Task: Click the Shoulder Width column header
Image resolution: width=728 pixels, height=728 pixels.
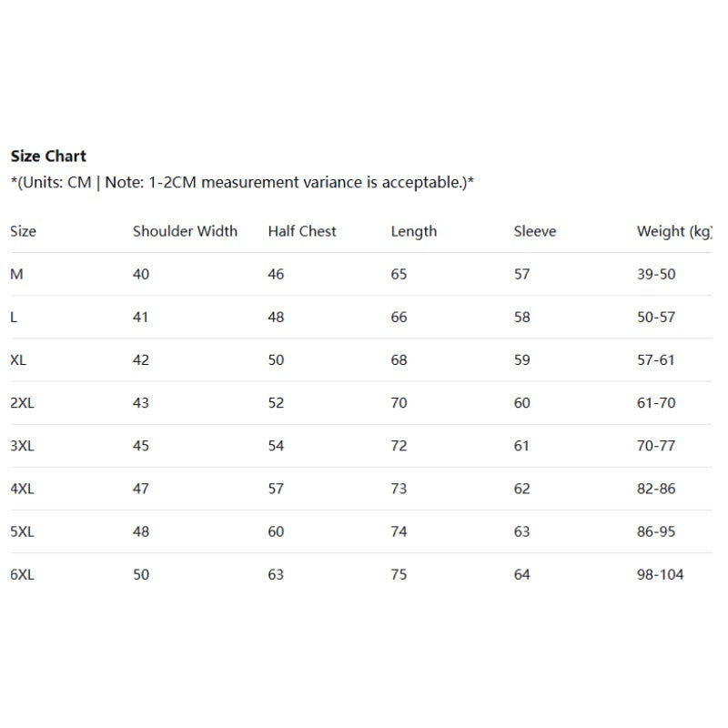Action: (x=185, y=231)
